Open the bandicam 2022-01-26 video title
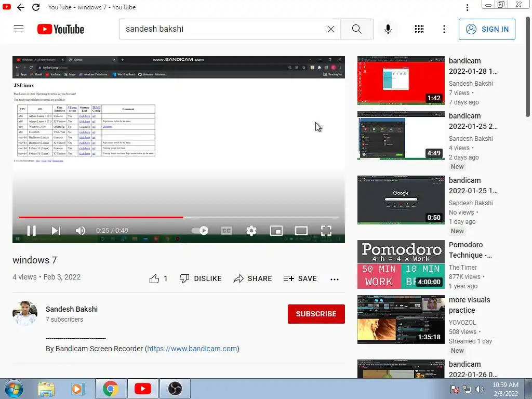Viewport: 532px width, 399px height. click(x=473, y=369)
